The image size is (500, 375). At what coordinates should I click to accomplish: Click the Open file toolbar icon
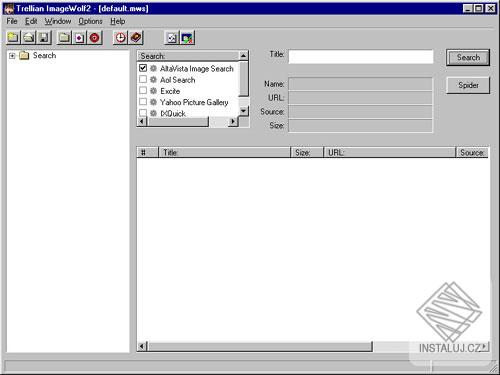29,37
